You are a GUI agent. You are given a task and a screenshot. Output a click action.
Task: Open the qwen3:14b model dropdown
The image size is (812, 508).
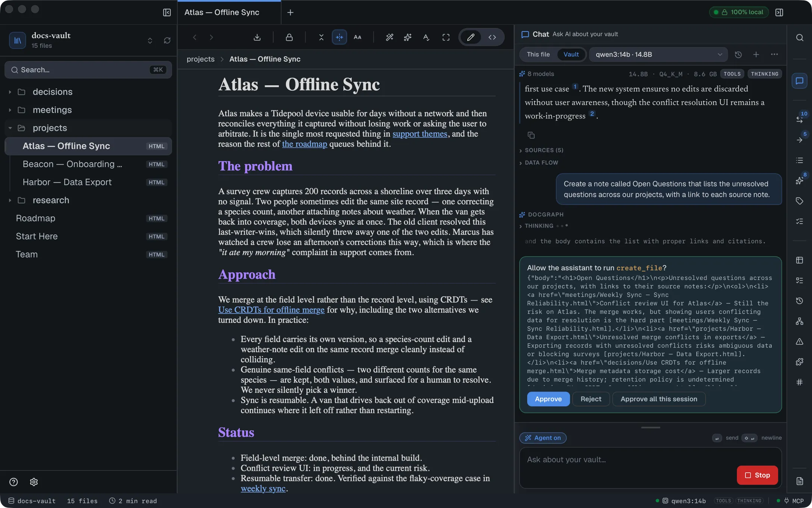point(658,55)
